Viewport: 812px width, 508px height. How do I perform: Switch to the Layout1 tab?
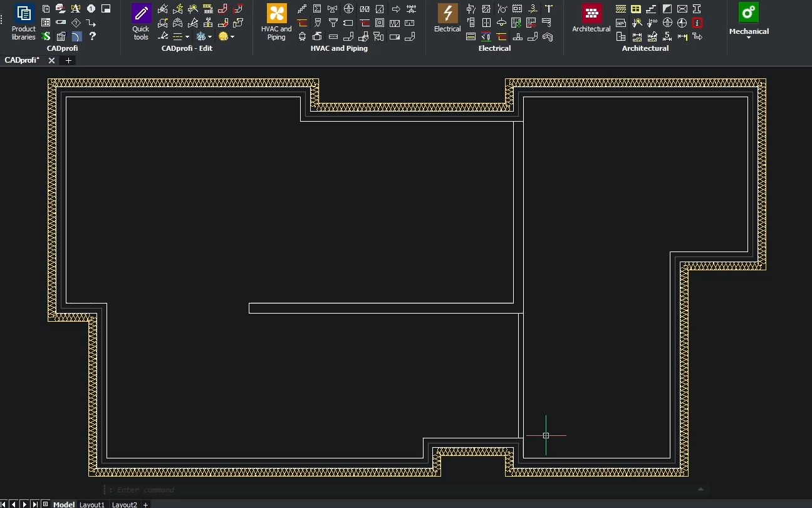(x=91, y=504)
